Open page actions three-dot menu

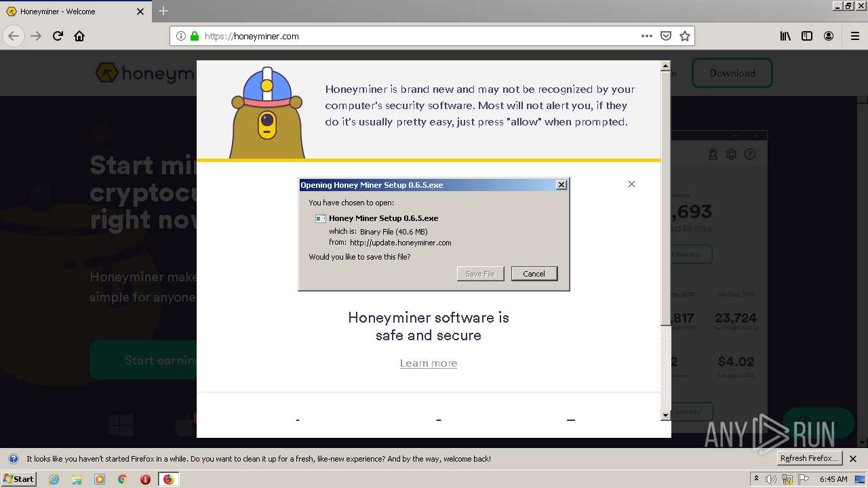point(647,36)
